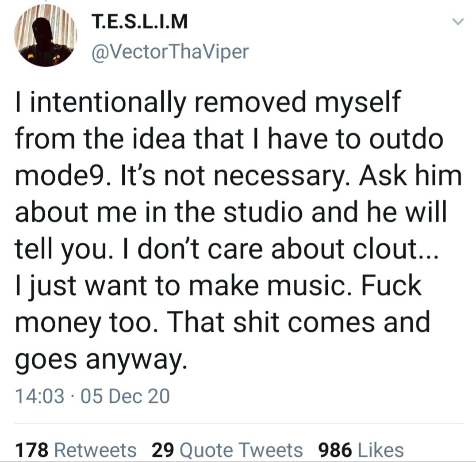
Task: Click the 178 retweet count number
Action: (31, 450)
